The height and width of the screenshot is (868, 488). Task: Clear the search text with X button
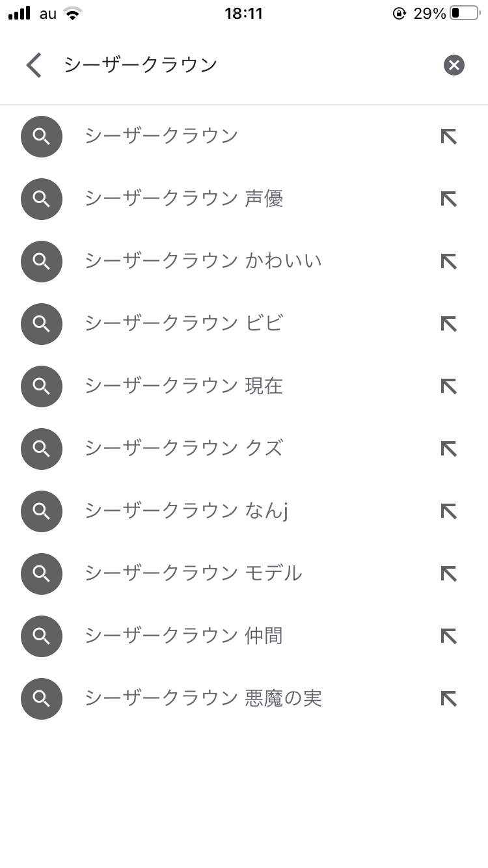[454, 65]
